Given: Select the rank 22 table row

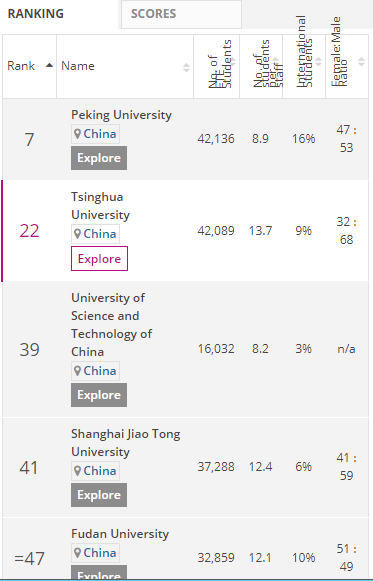Looking at the screenshot, I should click(x=185, y=231).
